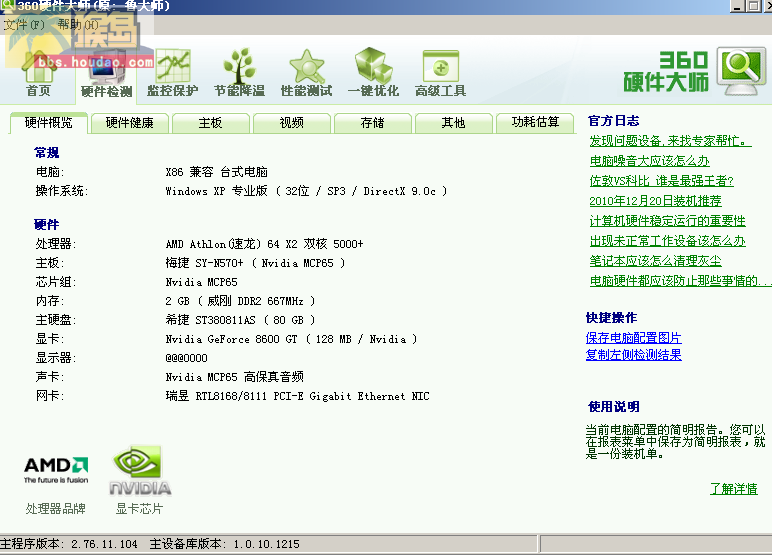Image resolution: width=772 pixels, height=555 pixels.
Task: Switch to the 存储 tab
Action: (x=373, y=123)
